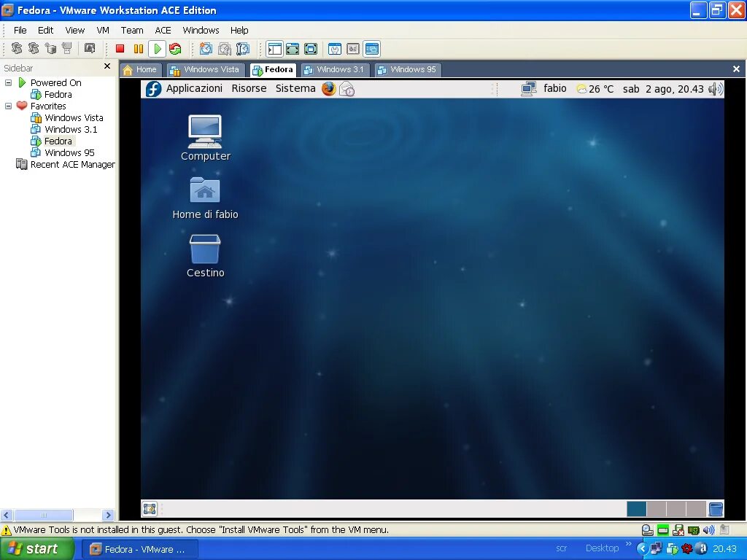Screen dimensions: 747x560
Task: Click the sidebar scrollbar left arrow
Action: pyautogui.click(x=6, y=515)
